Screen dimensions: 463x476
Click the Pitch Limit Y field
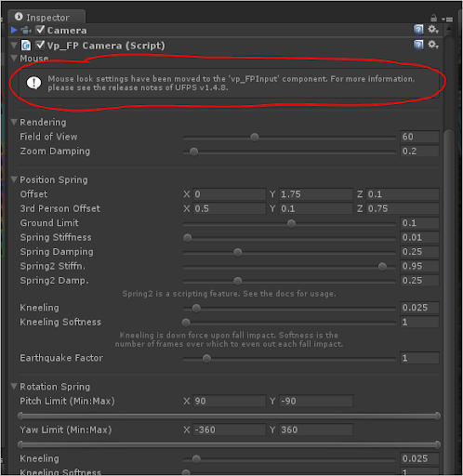(316, 401)
